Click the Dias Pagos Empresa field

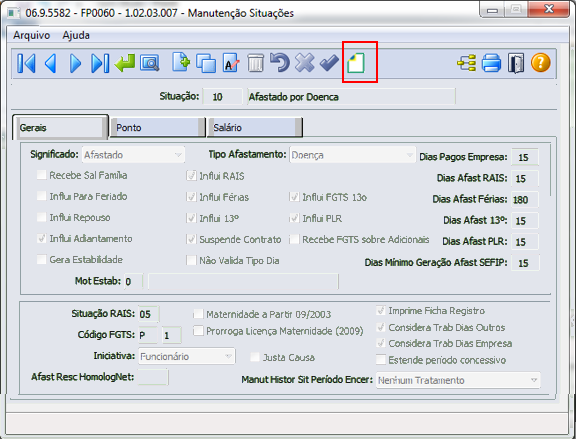pos(525,157)
